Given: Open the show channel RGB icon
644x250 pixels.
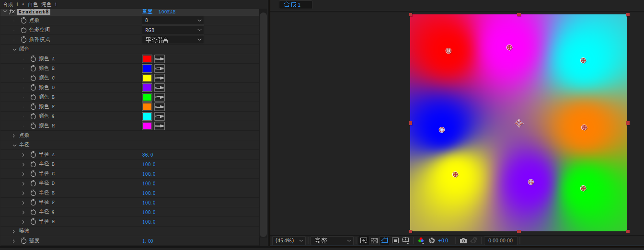Looking at the screenshot, I should 421,240.
